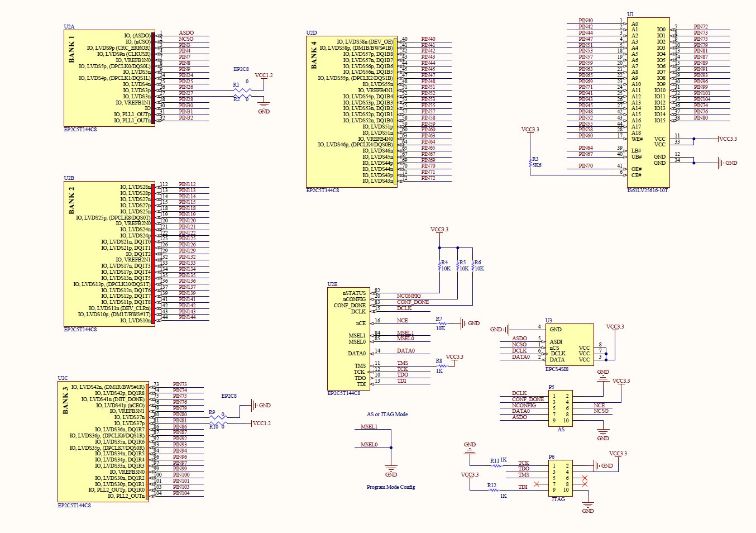This screenshot has width=756, height=533.
Task: Click the nSTATUS pin name in U2E
Action: tap(355, 293)
